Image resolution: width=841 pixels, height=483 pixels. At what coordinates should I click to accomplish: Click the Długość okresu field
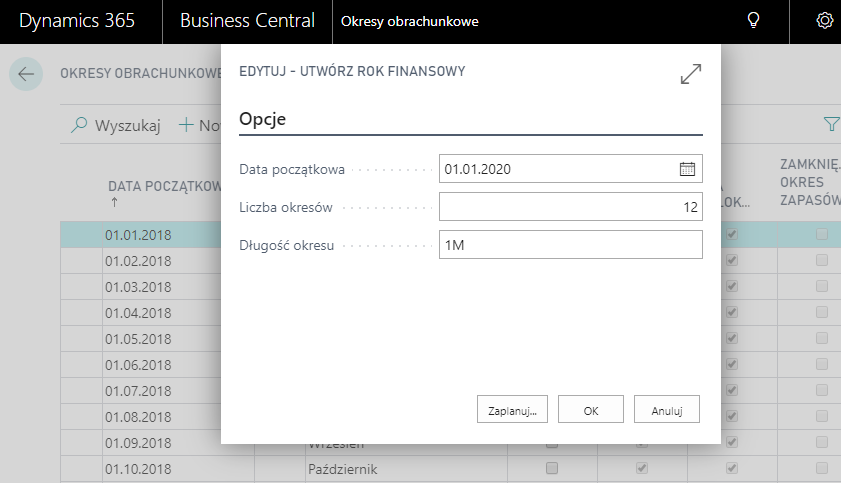571,245
